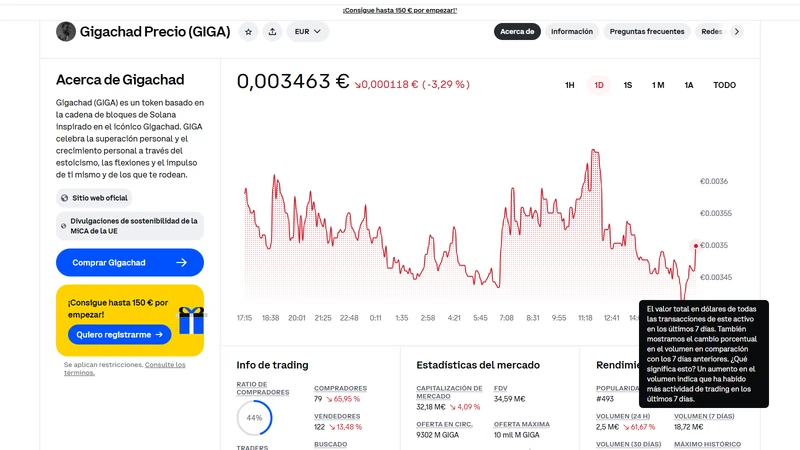Click Quiero registrarme button

[119, 335]
